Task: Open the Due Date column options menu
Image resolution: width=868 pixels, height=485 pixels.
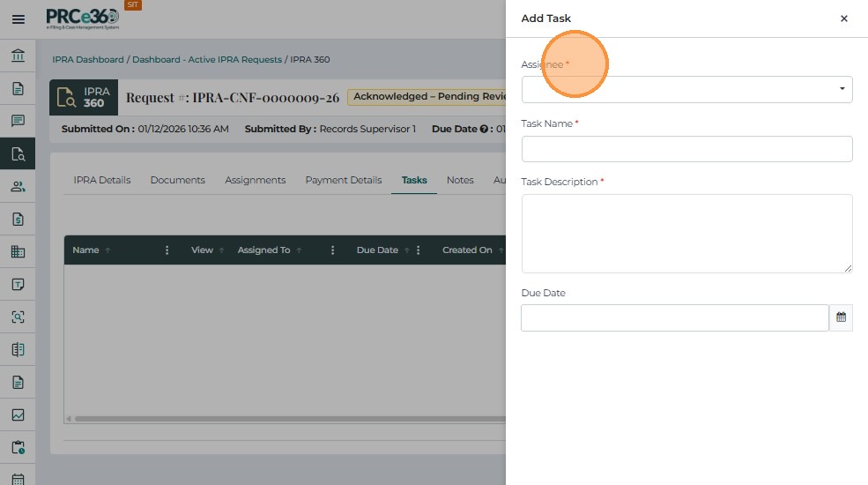Action: coord(418,250)
